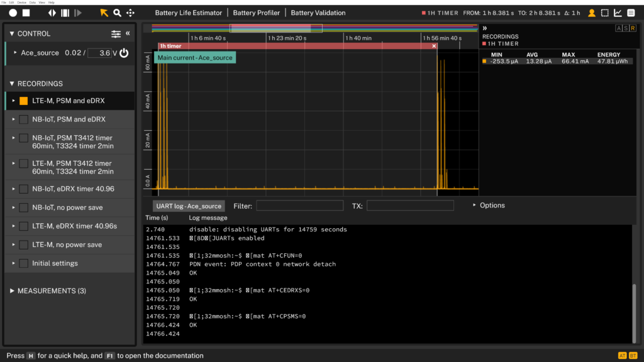
Task: Switch to Battery Life Estimator tab
Action: tap(188, 13)
